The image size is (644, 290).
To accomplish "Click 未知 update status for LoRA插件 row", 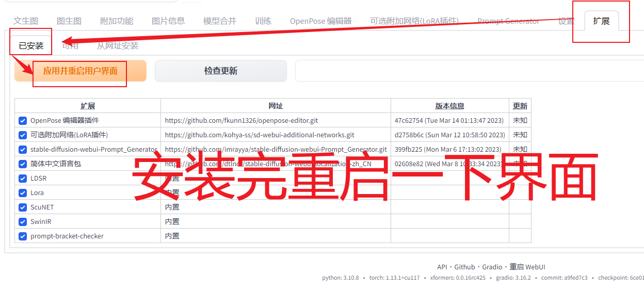I will 520,135.
